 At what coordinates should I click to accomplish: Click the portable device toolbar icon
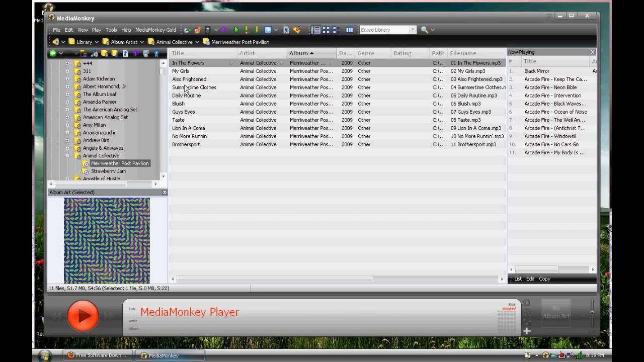(207, 30)
